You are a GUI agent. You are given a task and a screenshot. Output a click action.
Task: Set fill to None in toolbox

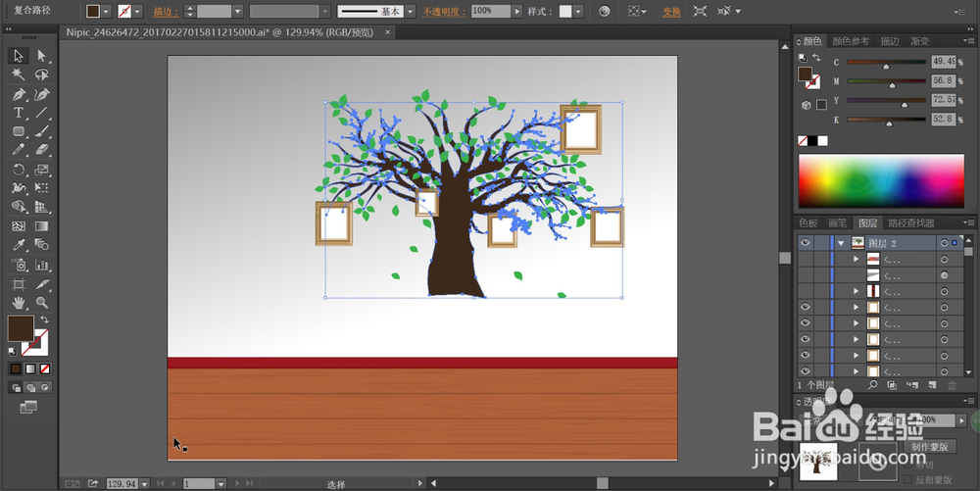pyautogui.click(x=45, y=369)
